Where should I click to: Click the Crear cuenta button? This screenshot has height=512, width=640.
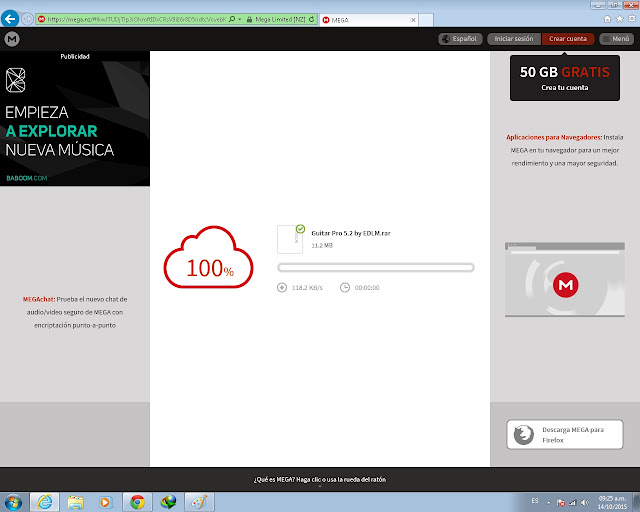(x=568, y=39)
